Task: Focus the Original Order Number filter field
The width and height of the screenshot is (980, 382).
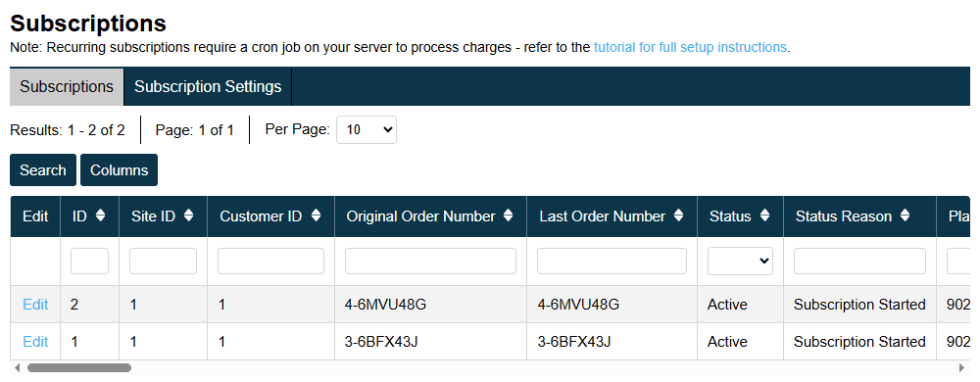Action: (430, 261)
